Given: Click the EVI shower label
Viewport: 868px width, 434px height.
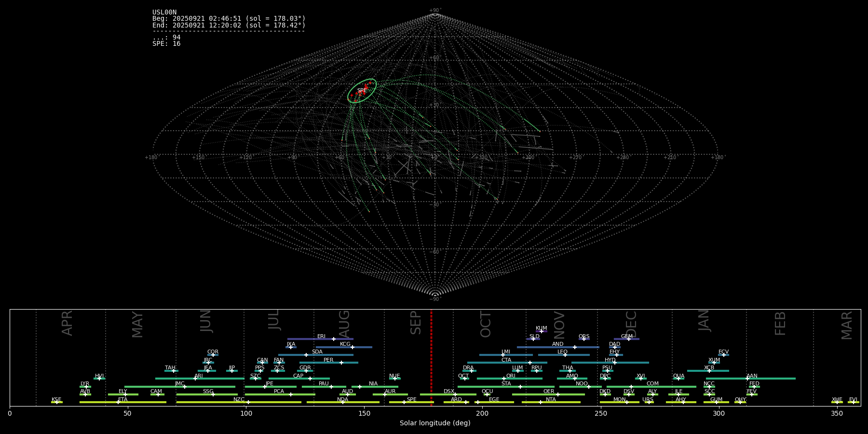Looking at the screenshot, I should coord(853,400).
